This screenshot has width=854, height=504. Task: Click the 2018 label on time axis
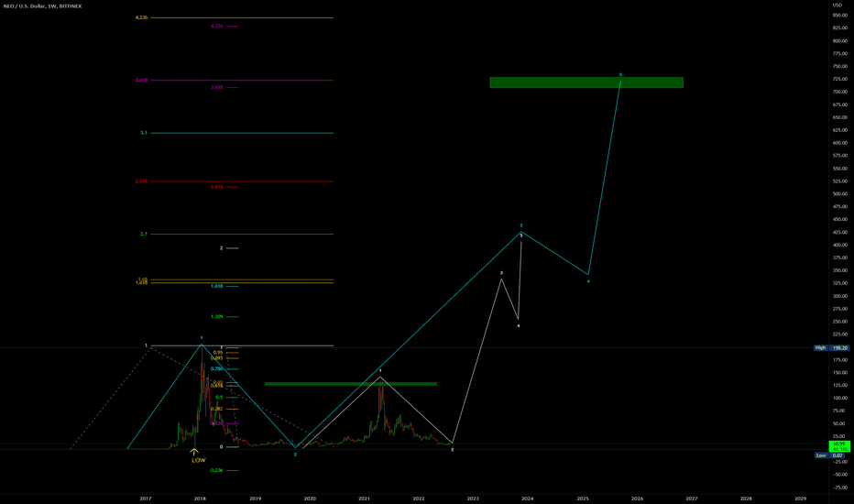click(200, 499)
